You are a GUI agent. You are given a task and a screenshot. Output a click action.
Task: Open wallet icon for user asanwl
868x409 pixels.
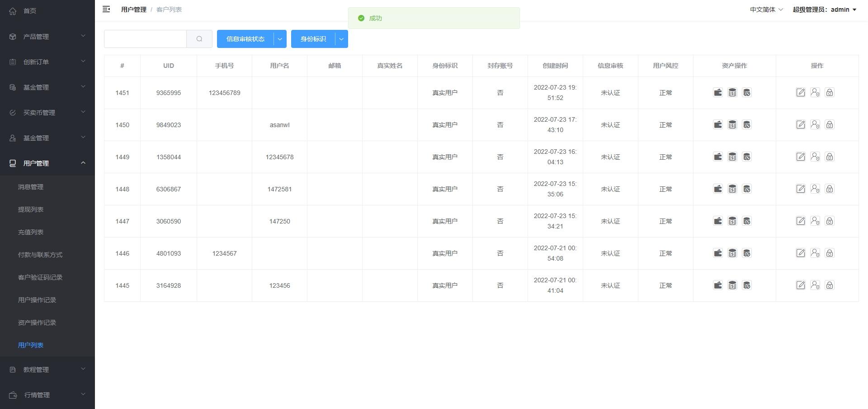click(x=718, y=124)
